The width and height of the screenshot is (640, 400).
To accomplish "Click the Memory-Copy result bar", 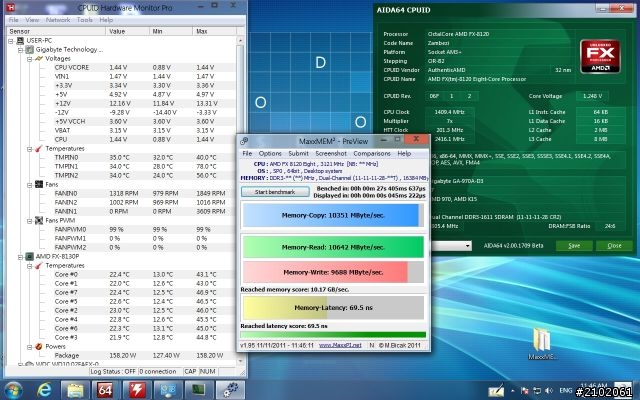I will coord(333,215).
